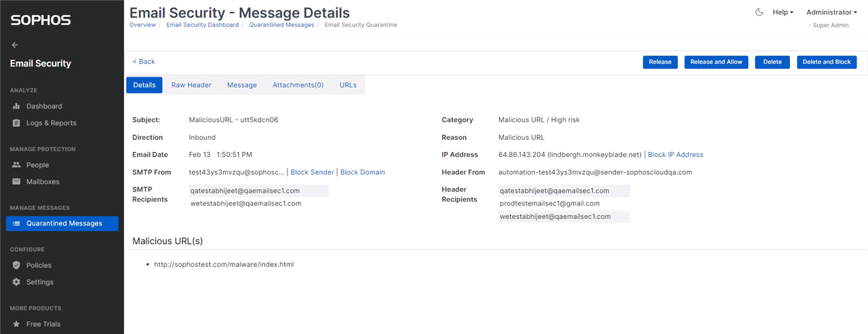
Task: Click SMTP recipient wetestabhijeet@qaemailsec1.com
Action: [245, 203]
